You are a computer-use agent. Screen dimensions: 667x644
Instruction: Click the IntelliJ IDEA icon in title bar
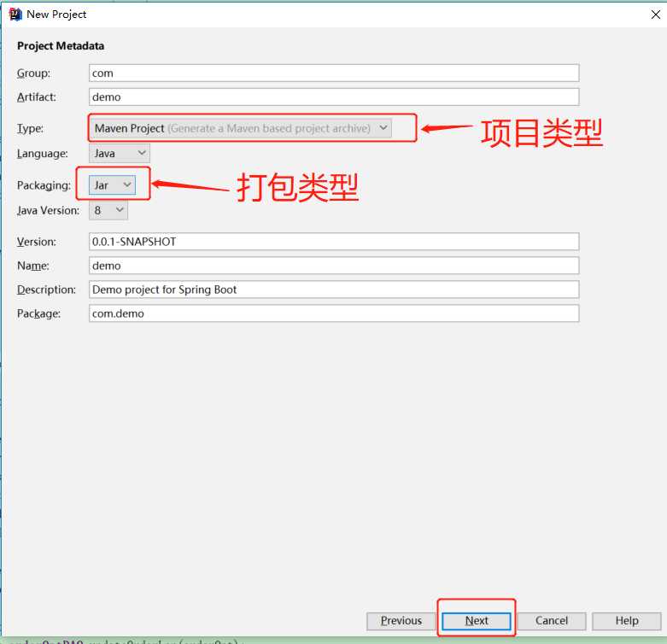pyautogui.click(x=15, y=14)
